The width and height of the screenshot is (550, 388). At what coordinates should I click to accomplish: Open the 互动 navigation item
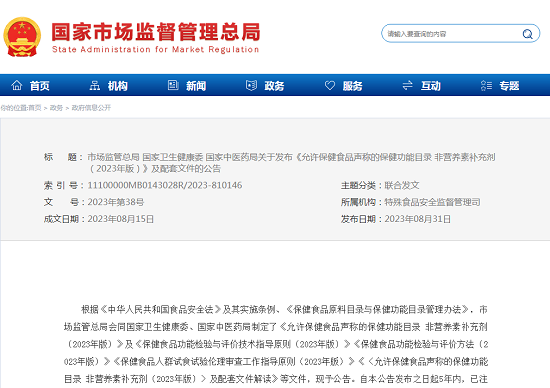coord(430,86)
